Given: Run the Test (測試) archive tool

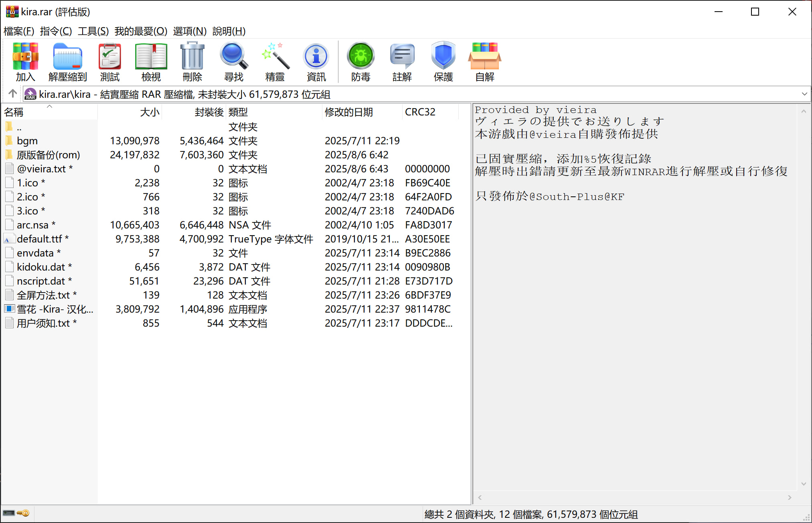Looking at the screenshot, I should coord(109,61).
